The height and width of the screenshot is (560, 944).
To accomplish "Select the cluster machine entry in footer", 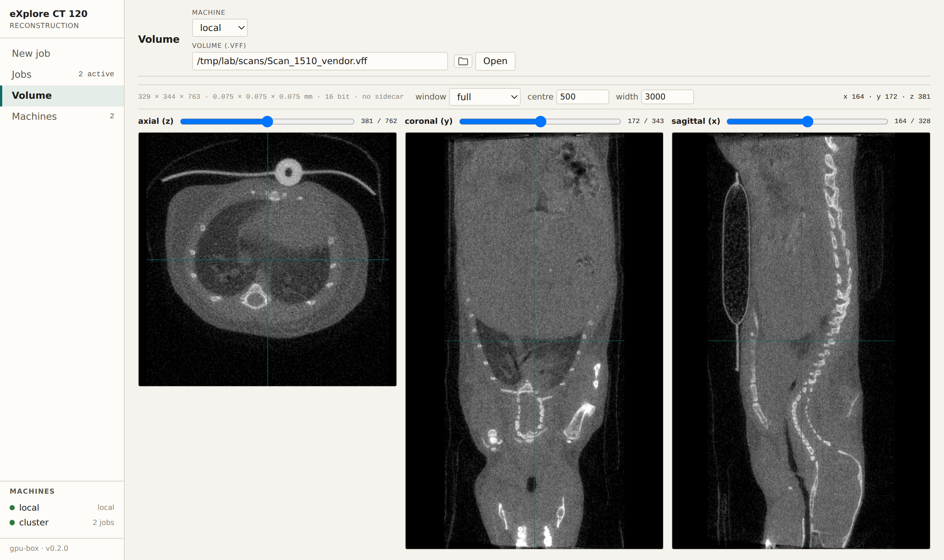I will coord(62,523).
